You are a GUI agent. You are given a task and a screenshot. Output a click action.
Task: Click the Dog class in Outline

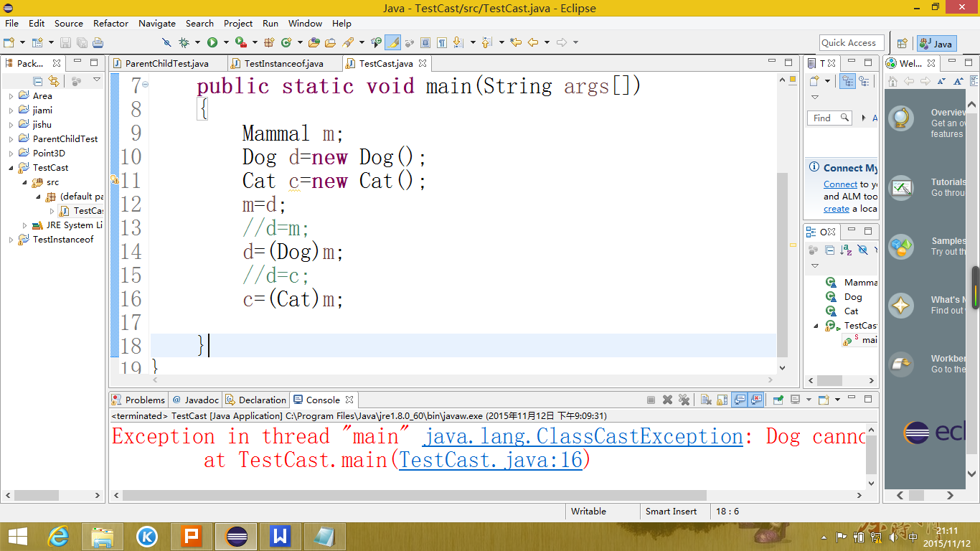click(853, 296)
